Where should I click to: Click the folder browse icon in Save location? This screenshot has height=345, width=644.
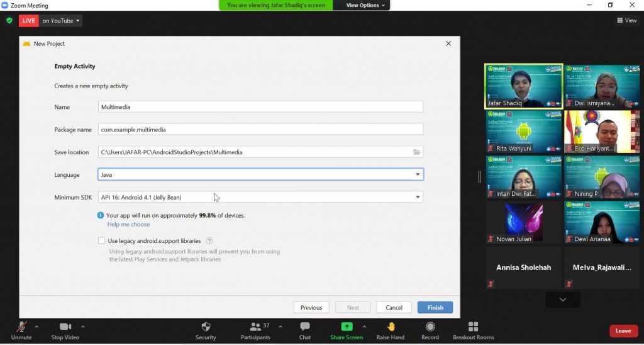tap(416, 152)
